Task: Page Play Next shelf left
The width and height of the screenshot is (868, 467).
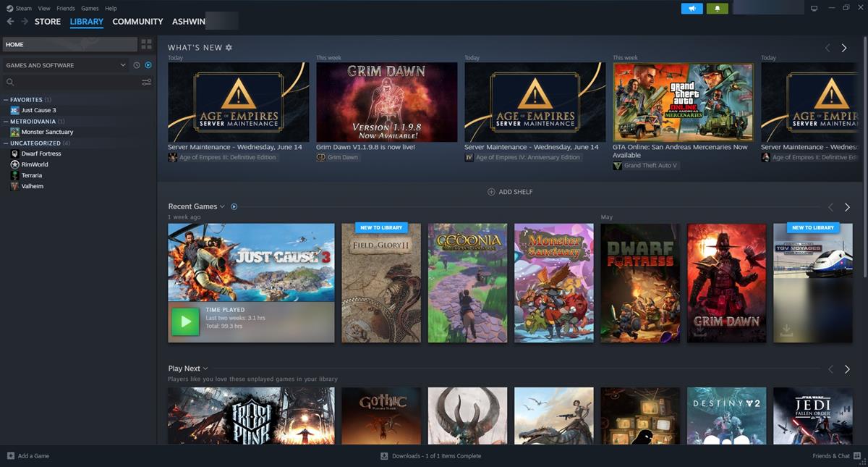Action: [830, 369]
